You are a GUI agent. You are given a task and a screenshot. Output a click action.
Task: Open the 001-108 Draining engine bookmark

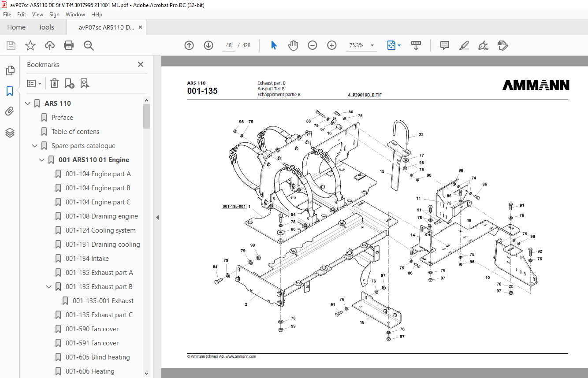102,216
